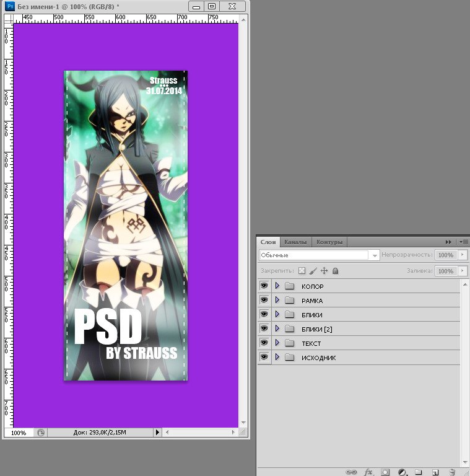The height and width of the screenshot is (476, 470).
Task: Click the Заливка 100% field
Action: [x=446, y=271]
